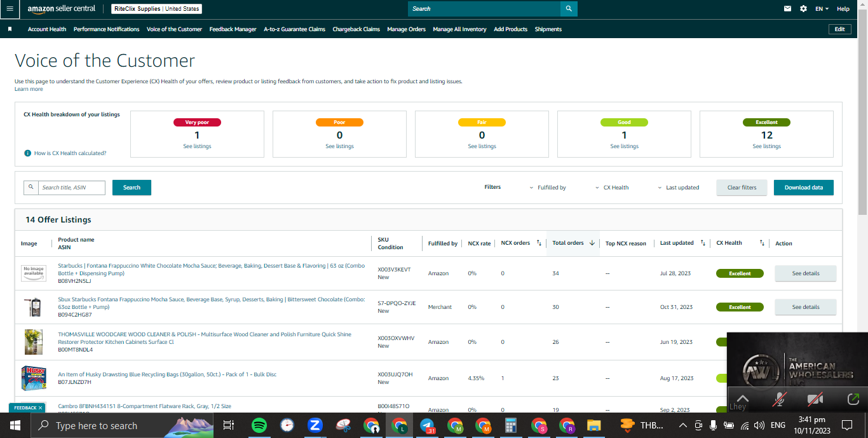The image size is (868, 438).
Task: Open Manage All Inventory
Action: [459, 29]
